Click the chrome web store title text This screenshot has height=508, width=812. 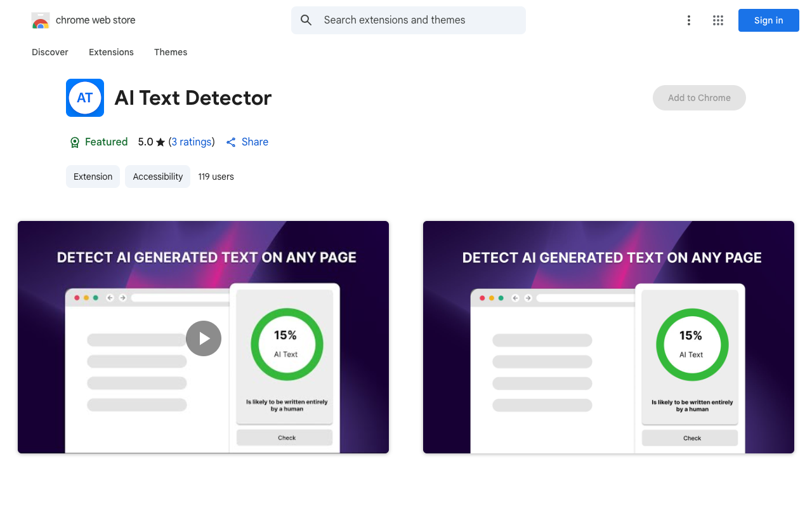point(96,20)
